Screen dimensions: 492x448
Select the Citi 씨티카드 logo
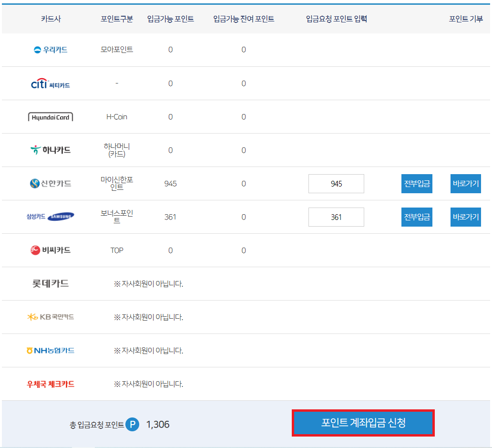pyautogui.click(x=50, y=83)
